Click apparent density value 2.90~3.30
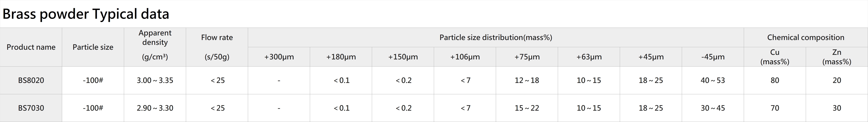868x122 pixels. tap(155, 108)
